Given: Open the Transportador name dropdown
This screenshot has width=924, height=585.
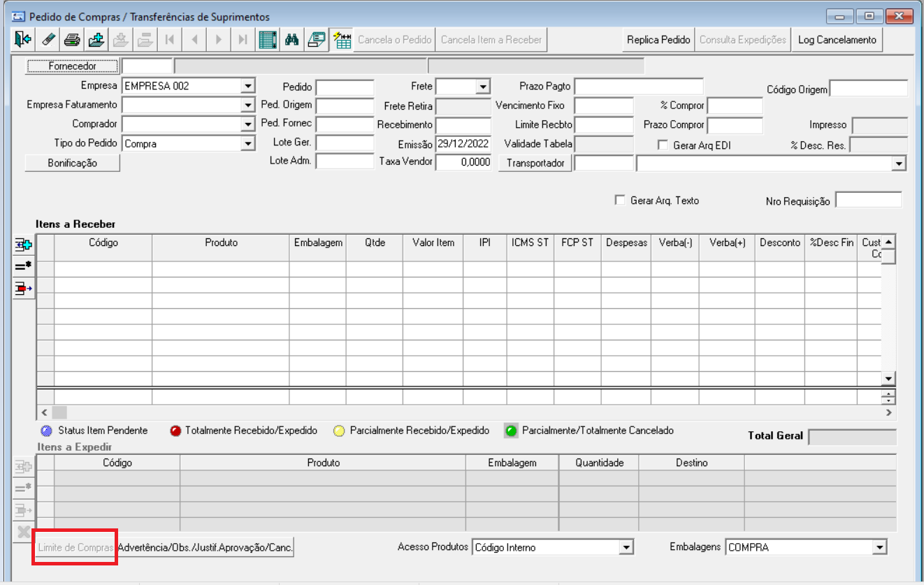Looking at the screenshot, I should [899, 163].
